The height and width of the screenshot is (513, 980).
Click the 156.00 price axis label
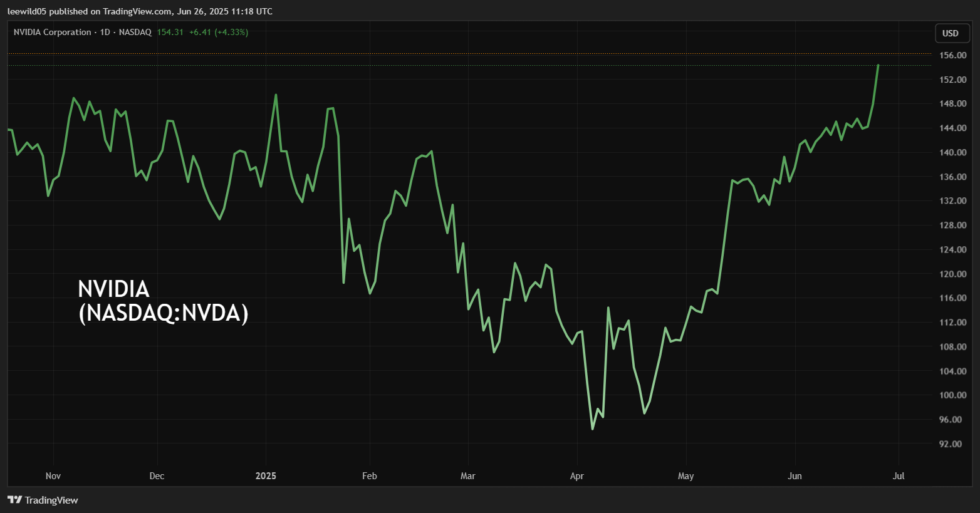[x=952, y=55]
